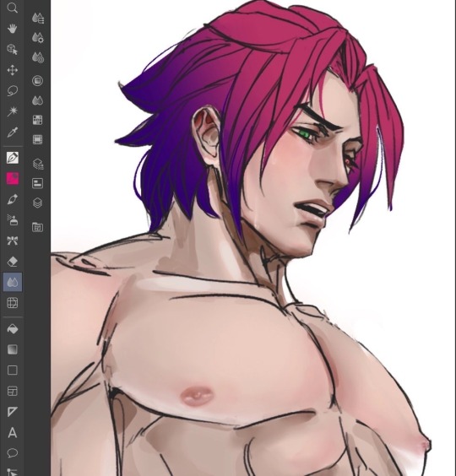456x476 pixels.
Task: Open plain droplets palette icon in dock
Action: (37, 100)
